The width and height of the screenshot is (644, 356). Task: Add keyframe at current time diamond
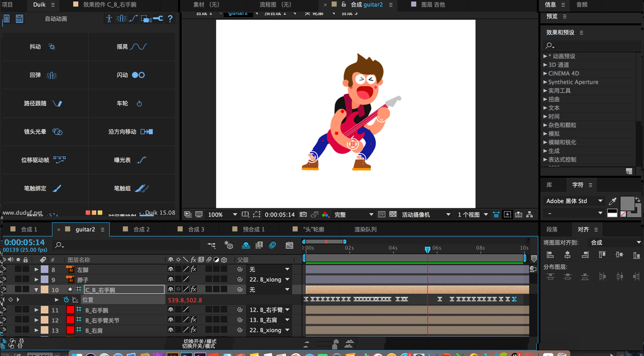(x=11, y=300)
